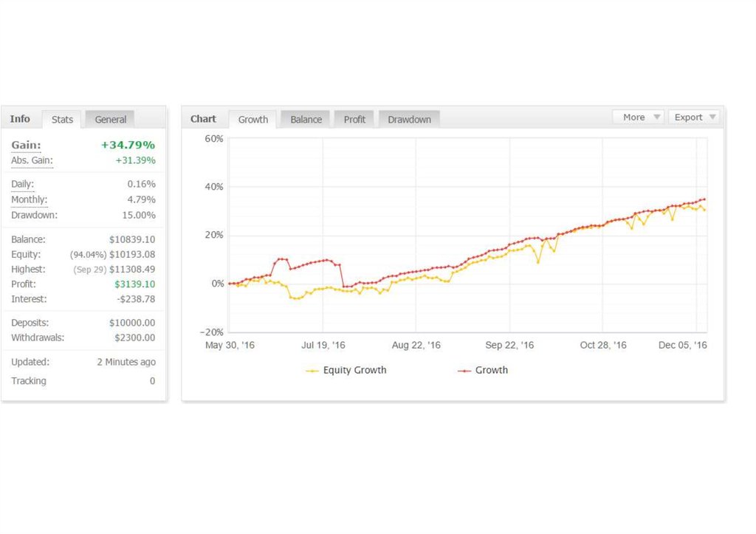Click the Export dropdown arrow
Screen dimensions: 756x534
[x=712, y=117]
